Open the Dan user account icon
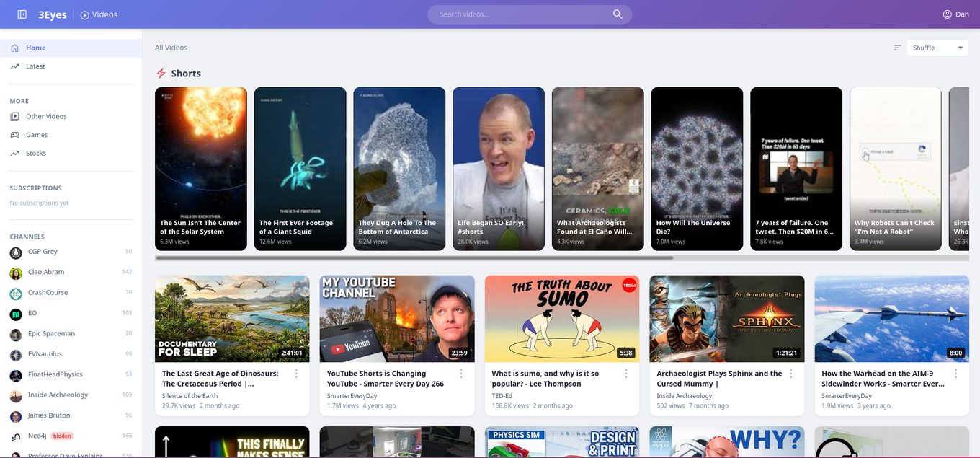 pyautogui.click(x=948, y=14)
